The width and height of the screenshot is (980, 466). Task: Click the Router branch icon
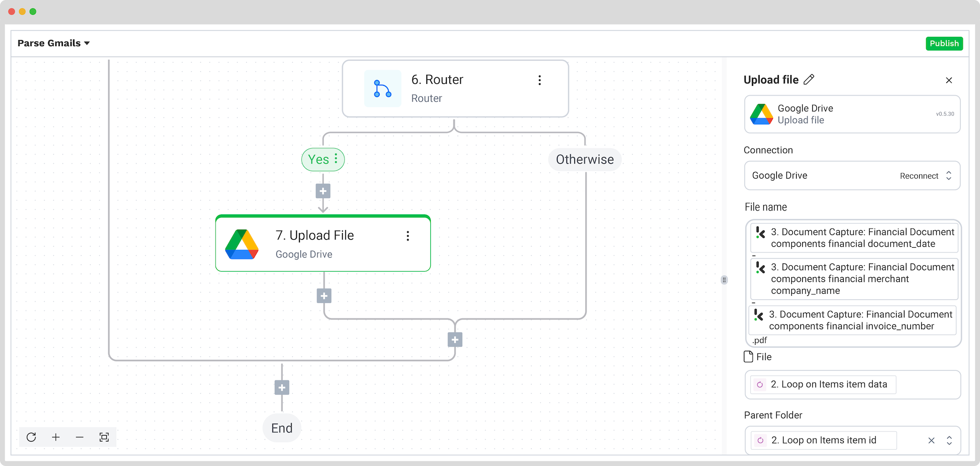[x=382, y=89]
